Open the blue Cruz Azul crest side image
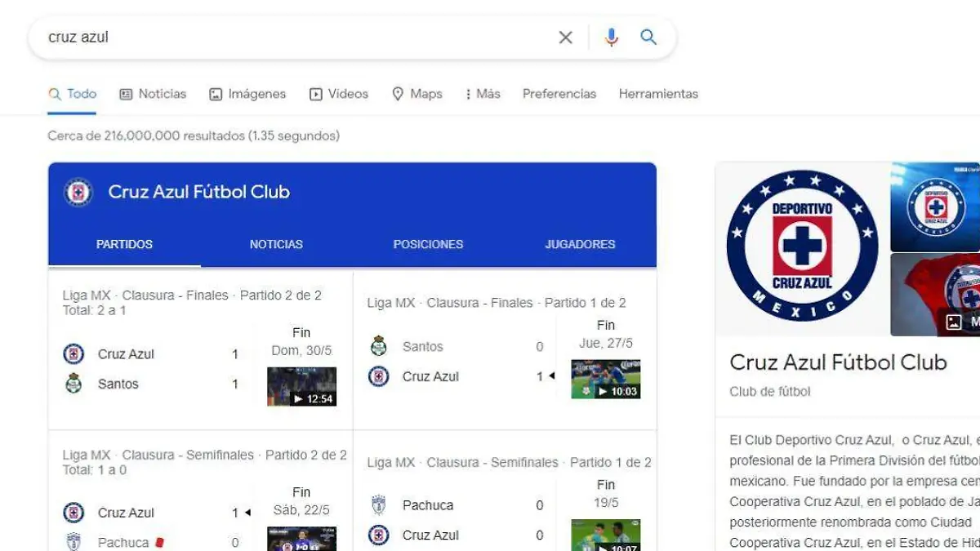 coord(935,207)
